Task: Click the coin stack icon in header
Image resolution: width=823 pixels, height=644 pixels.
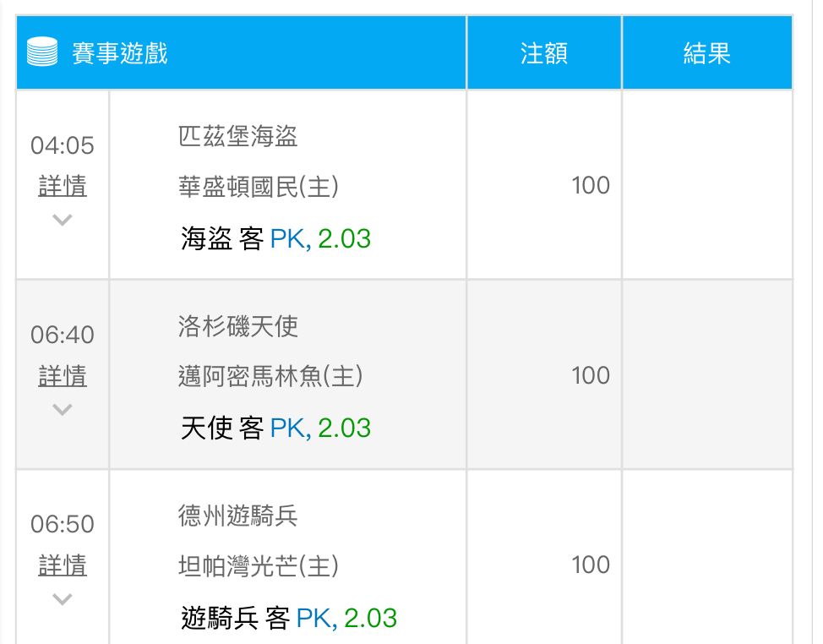Action: pos(42,53)
